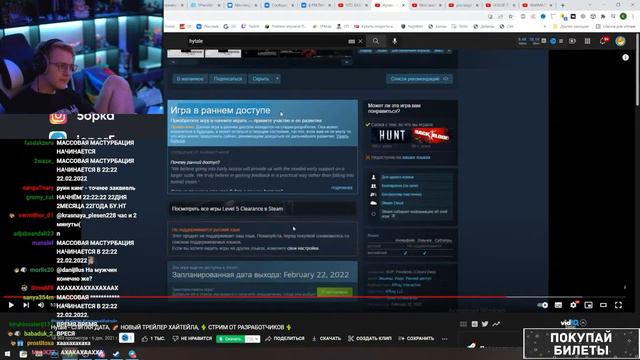Viewport: 640px width, 360px height.
Task: Select the active hytale YouTube tab
Action: click(388, 5)
